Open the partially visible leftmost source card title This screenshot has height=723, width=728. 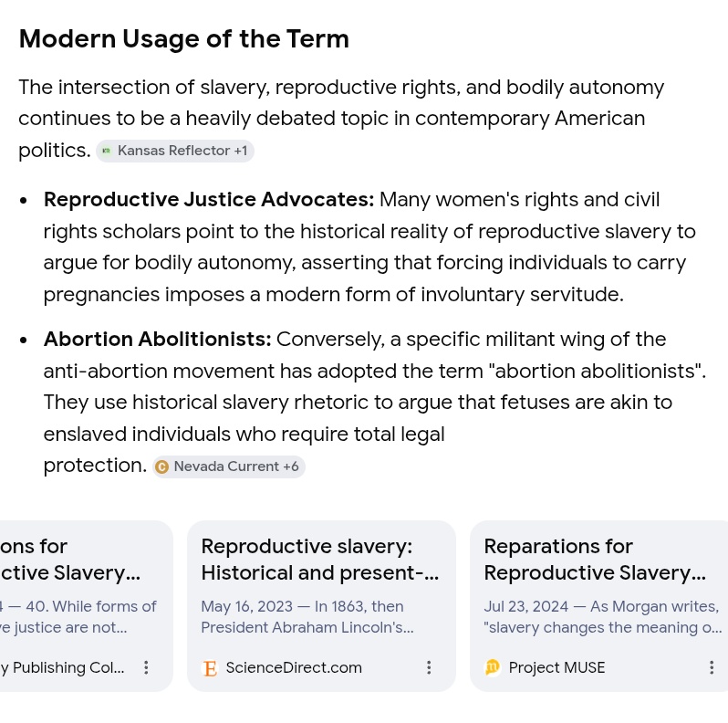click(x=70, y=560)
